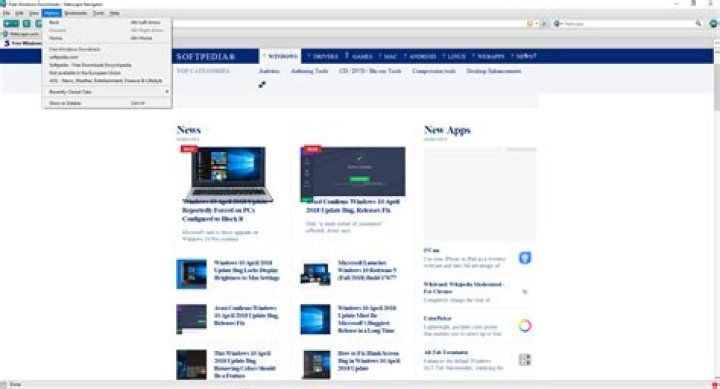Open the Edit menu
The width and height of the screenshot is (720, 389).
pyautogui.click(x=19, y=13)
